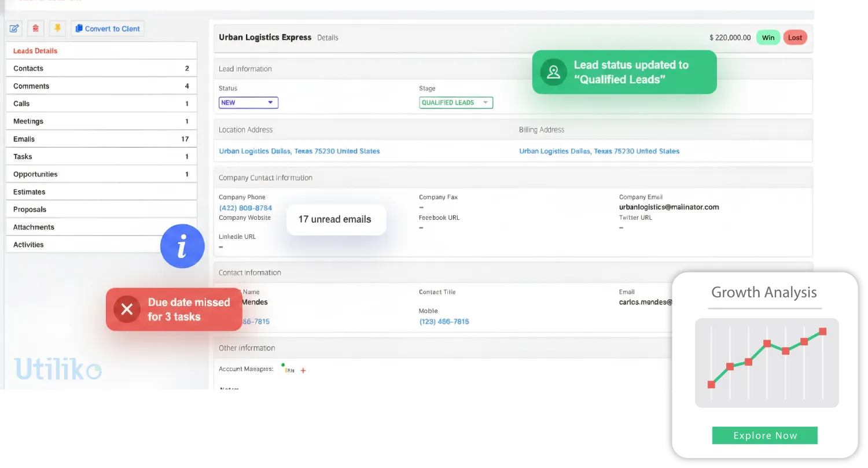Open the Location Address link

coord(299,151)
